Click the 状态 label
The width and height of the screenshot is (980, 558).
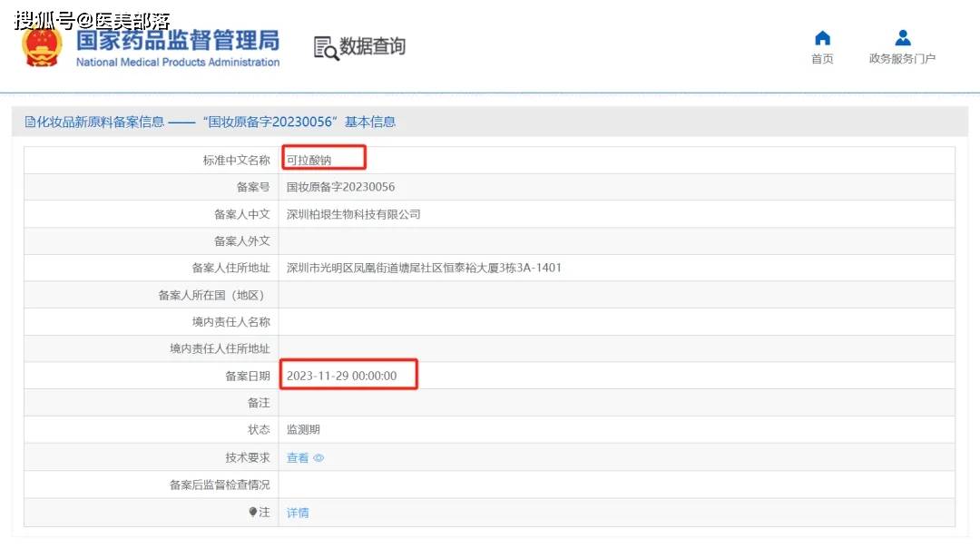click(259, 429)
